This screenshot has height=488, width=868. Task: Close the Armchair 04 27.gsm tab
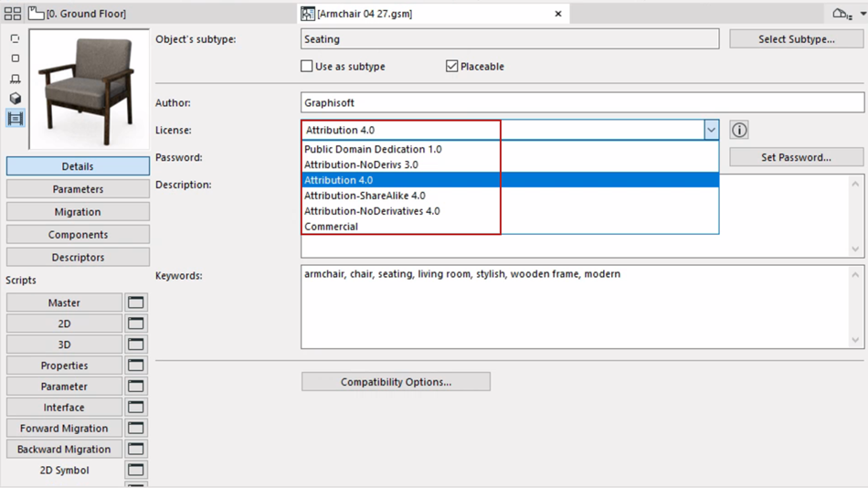pyautogui.click(x=558, y=14)
